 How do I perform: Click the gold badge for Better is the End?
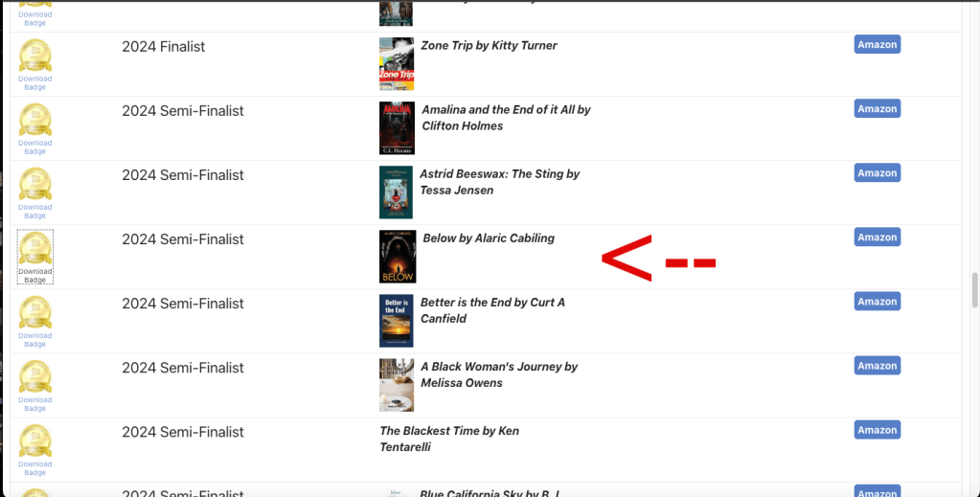point(35,312)
